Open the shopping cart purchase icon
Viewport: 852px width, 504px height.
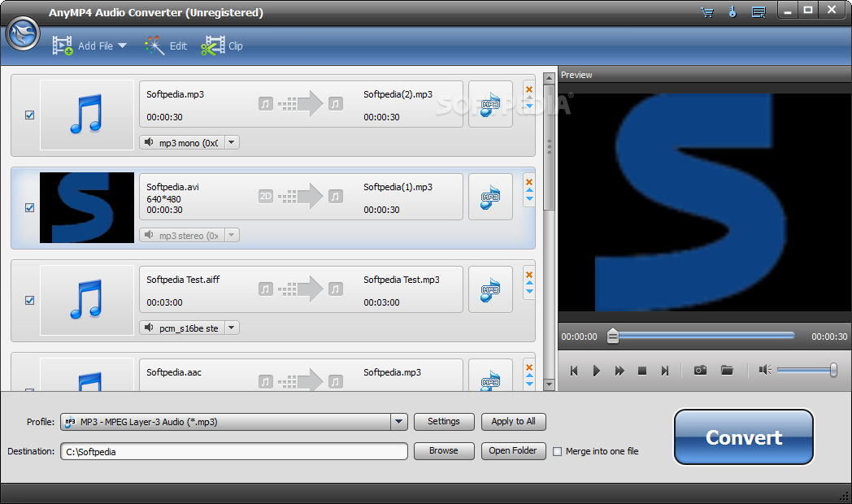[707, 12]
